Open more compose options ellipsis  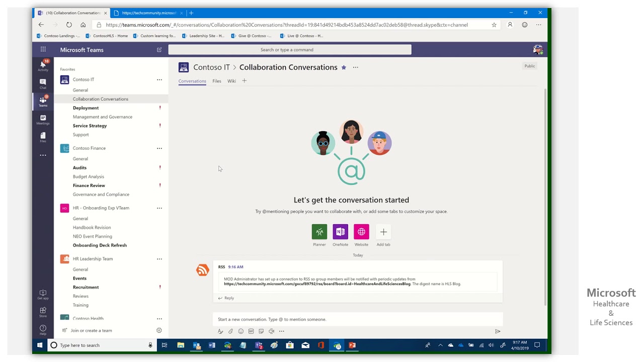click(281, 331)
